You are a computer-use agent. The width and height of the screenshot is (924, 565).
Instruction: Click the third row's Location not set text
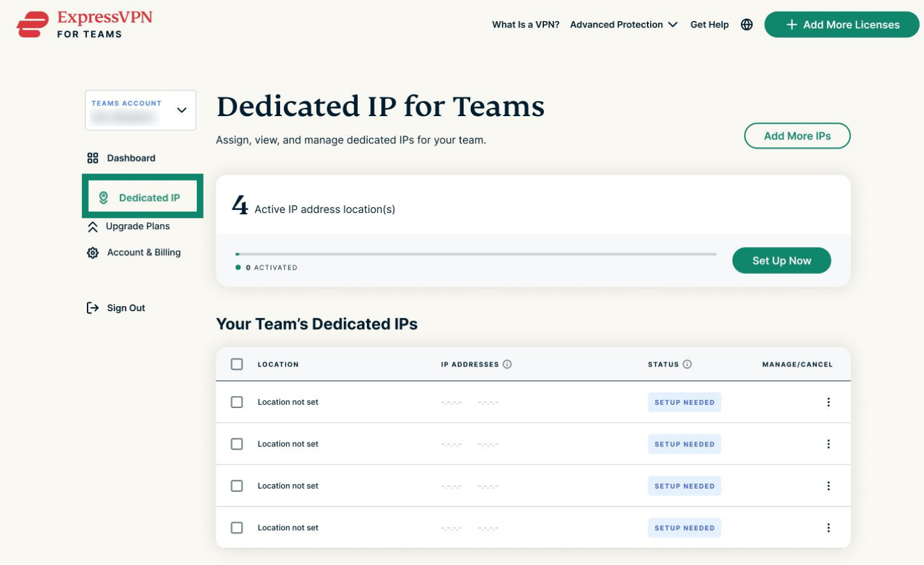(288, 486)
